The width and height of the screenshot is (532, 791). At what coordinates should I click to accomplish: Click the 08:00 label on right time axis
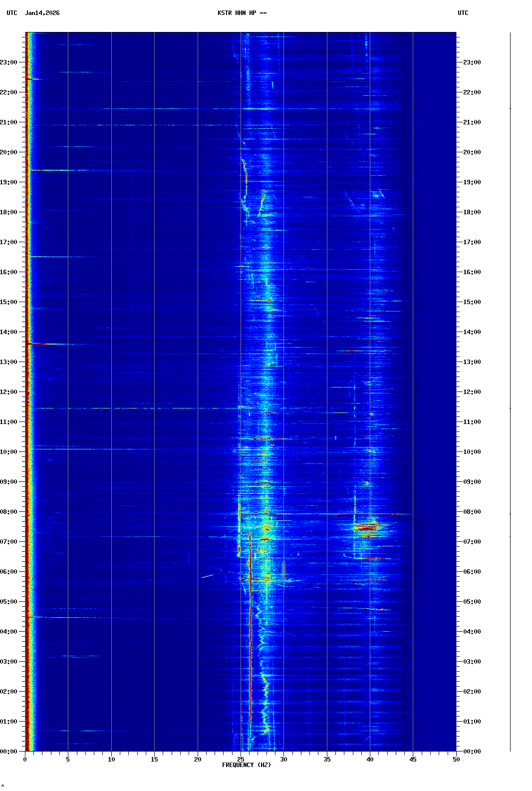[472, 512]
